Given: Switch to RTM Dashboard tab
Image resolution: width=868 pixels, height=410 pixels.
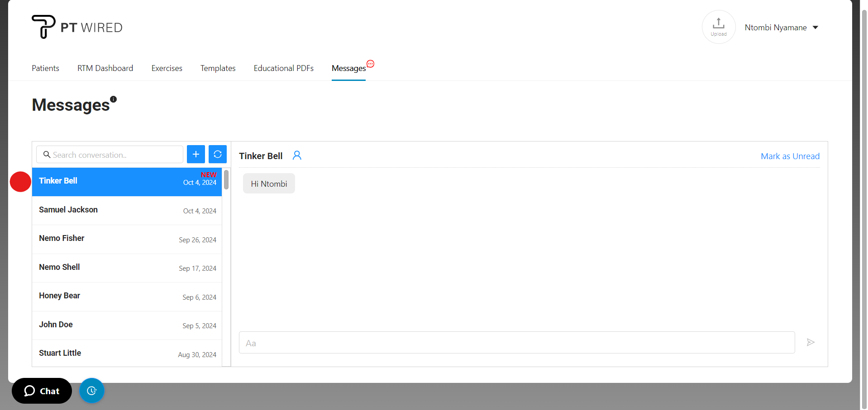Looking at the screenshot, I should (x=105, y=68).
